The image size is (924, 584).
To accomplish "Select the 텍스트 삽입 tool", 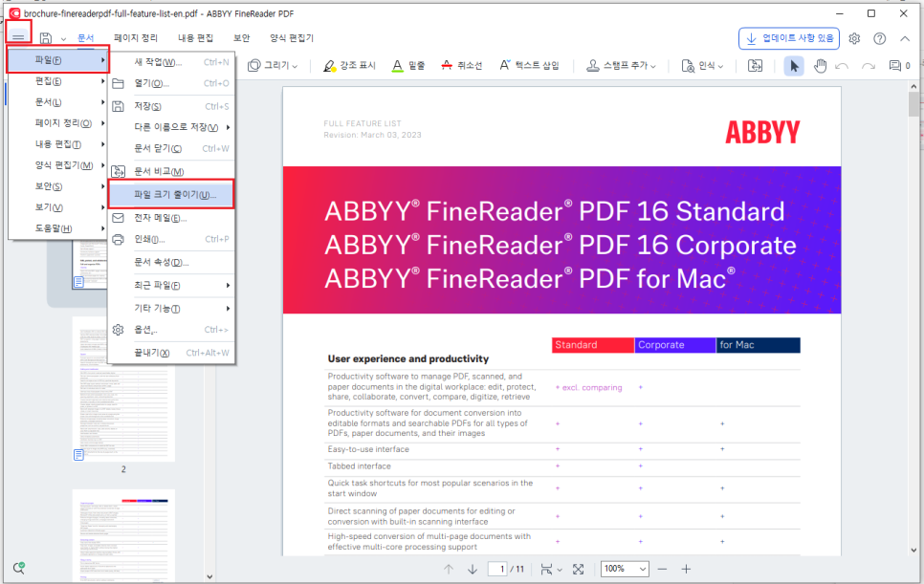I will 529,65.
